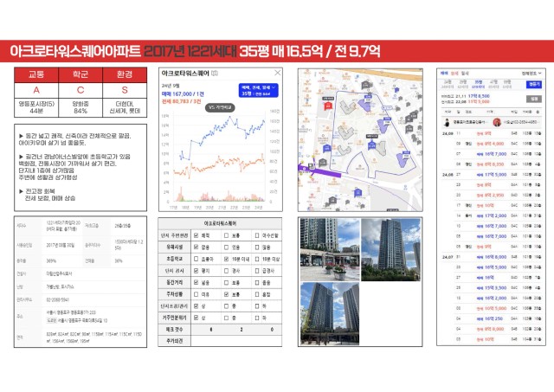
Task: Close the 아크로타워스퀘어 price chart panel
Action: pos(277,73)
